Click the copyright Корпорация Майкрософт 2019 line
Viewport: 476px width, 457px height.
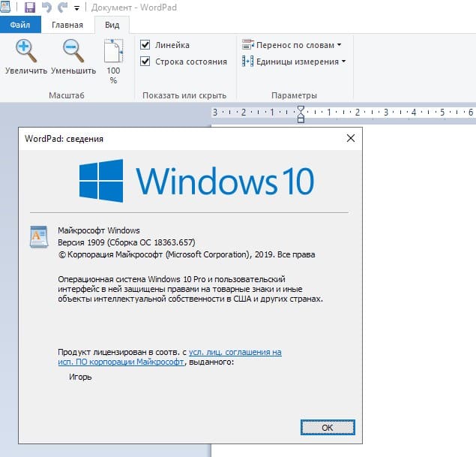coord(187,254)
